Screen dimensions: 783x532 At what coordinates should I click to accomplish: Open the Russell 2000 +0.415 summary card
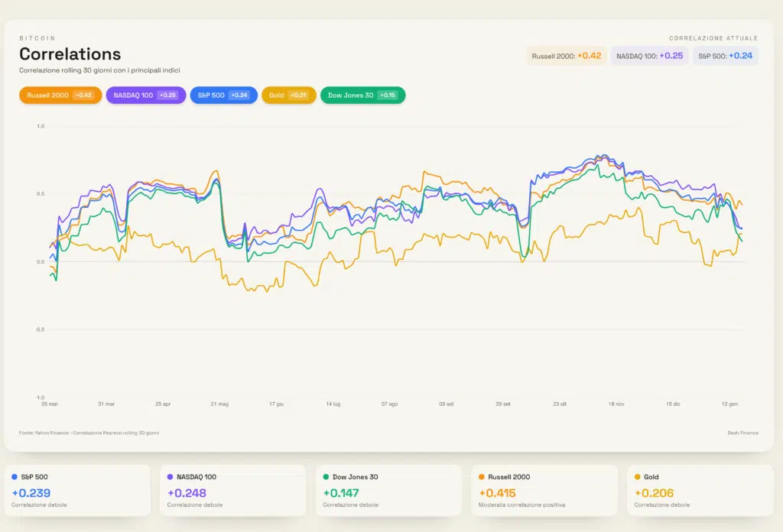544,489
